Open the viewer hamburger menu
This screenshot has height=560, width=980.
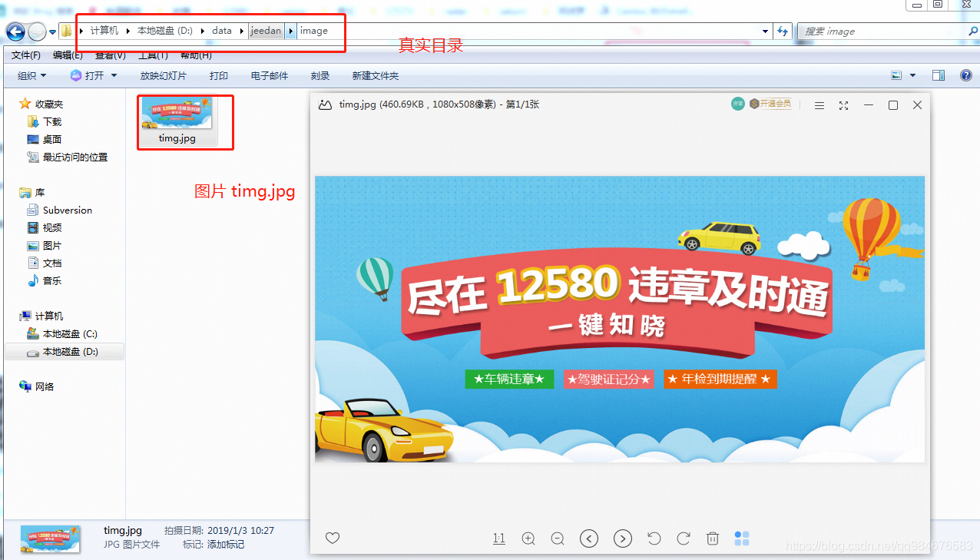tap(819, 105)
